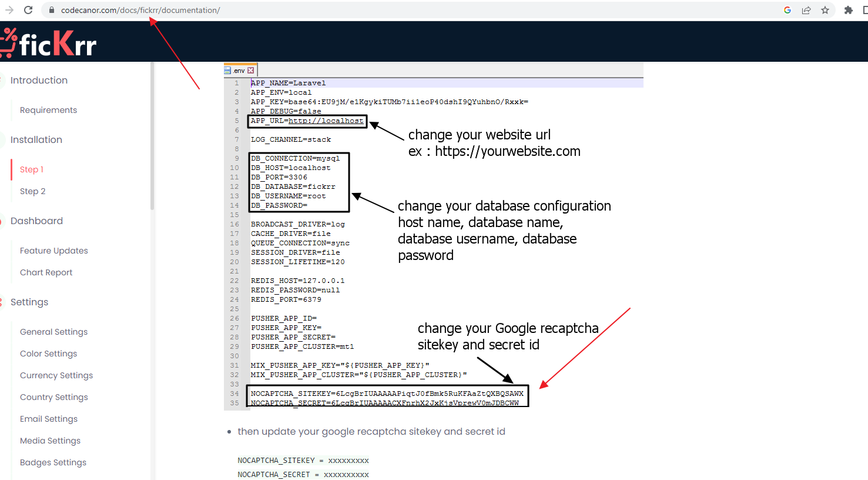Open Badges Settings documentation
This screenshot has height=480, width=868.
53,462
